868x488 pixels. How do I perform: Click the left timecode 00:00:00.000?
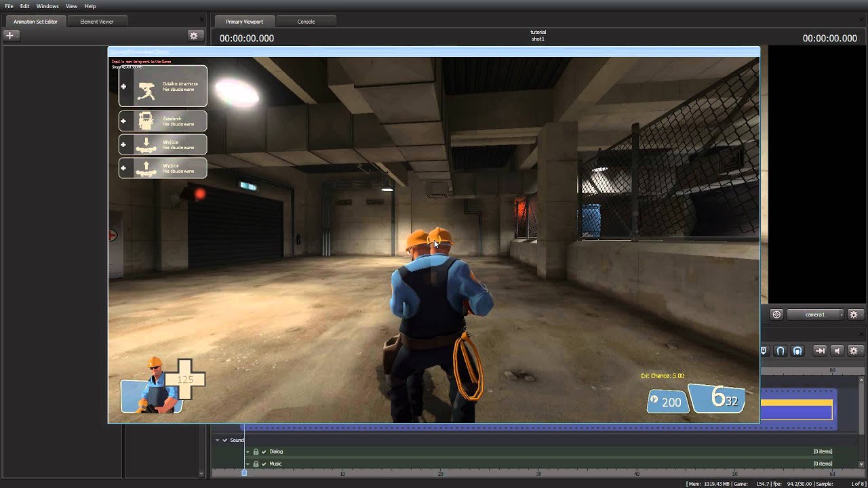[247, 39]
